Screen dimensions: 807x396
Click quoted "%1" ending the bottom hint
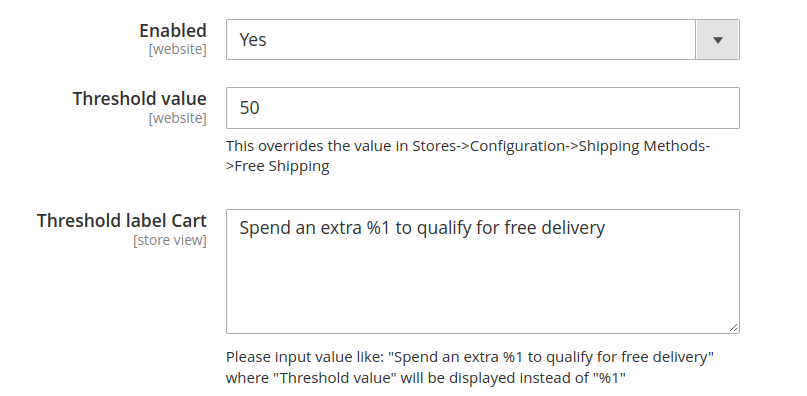[x=609, y=378]
